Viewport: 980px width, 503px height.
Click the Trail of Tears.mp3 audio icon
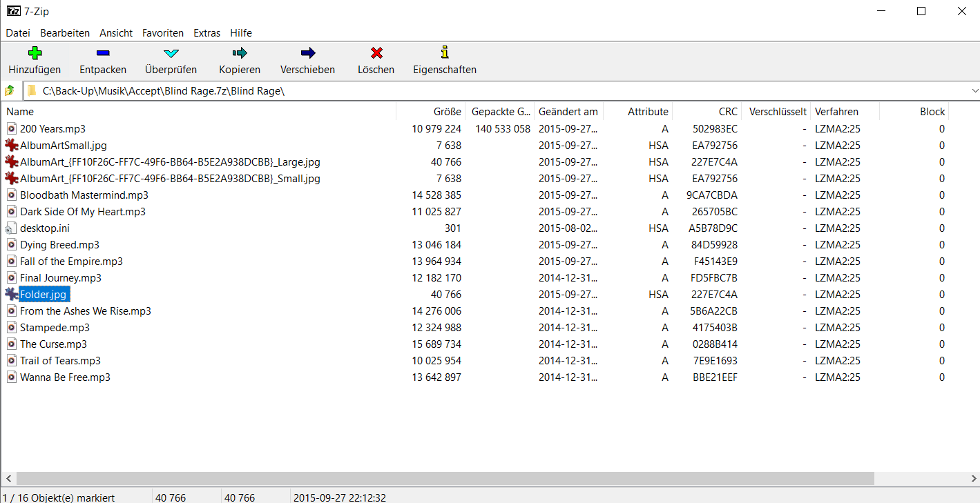[12, 361]
